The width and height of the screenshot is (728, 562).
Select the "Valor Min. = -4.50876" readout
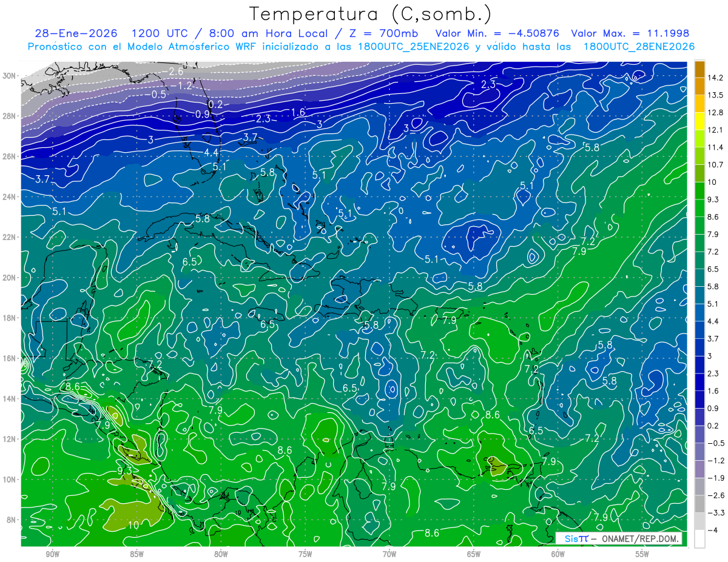point(497,33)
